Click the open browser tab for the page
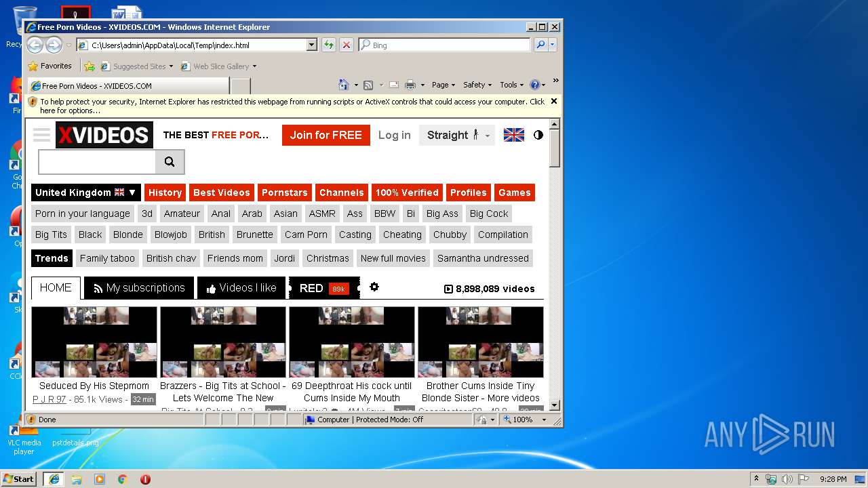Viewport: 868px width, 488px height. (x=129, y=86)
